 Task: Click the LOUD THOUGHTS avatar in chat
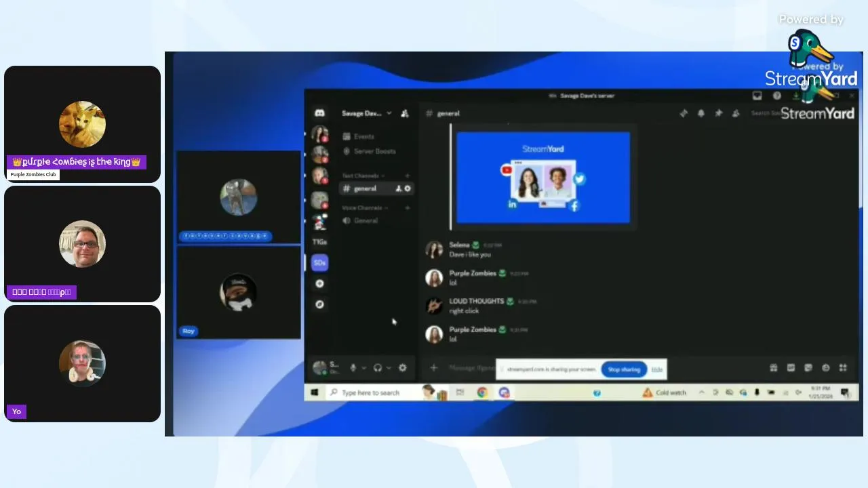(434, 306)
